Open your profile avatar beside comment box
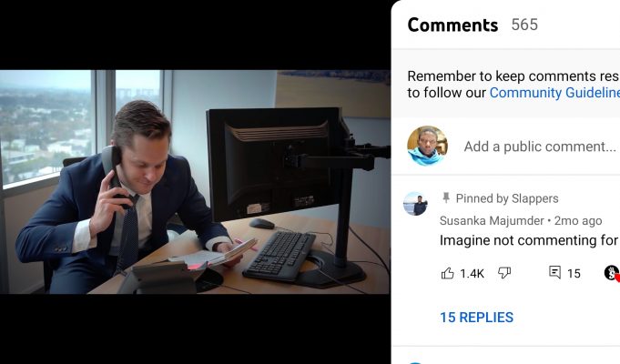The height and width of the screenshot is (364, 620). coord(427,146)
